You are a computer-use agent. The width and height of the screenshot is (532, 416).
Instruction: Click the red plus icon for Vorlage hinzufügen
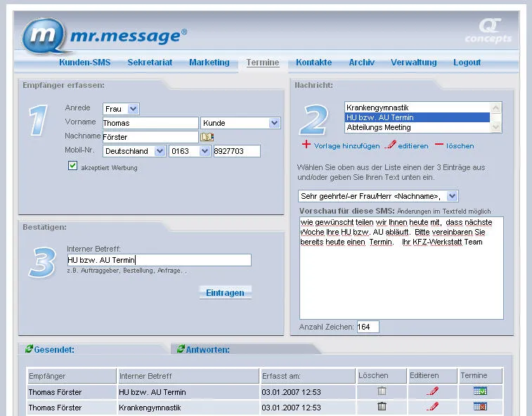306,144
